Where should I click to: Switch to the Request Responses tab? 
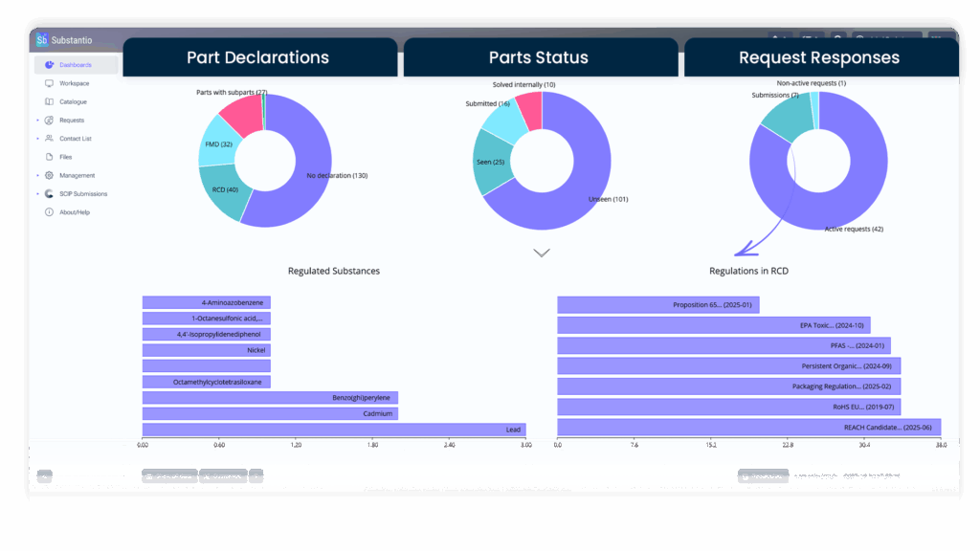[818, 57]
